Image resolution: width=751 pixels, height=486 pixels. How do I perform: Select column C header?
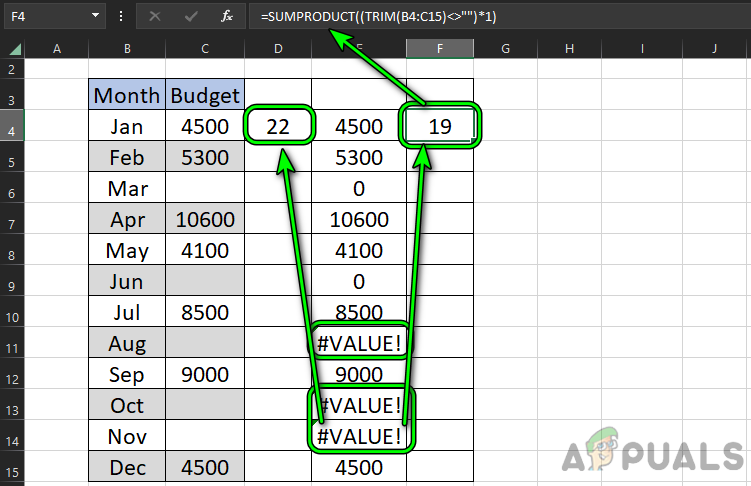point(205,49)
